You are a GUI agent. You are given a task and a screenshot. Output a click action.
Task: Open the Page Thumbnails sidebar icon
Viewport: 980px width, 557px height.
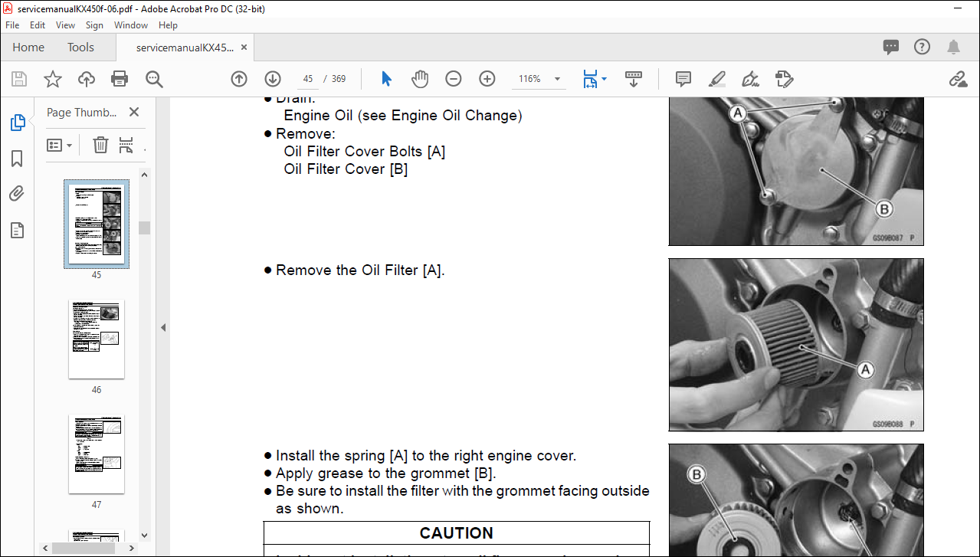[x=17, y=123]
